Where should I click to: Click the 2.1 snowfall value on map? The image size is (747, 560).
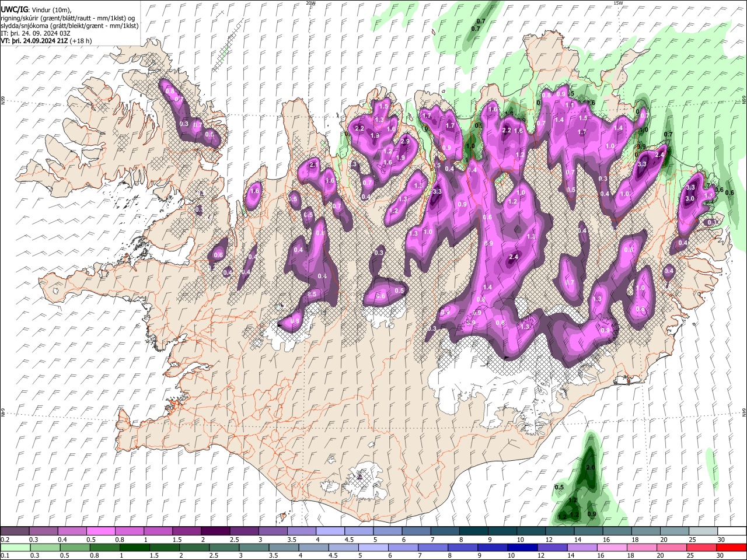[313, 166]
